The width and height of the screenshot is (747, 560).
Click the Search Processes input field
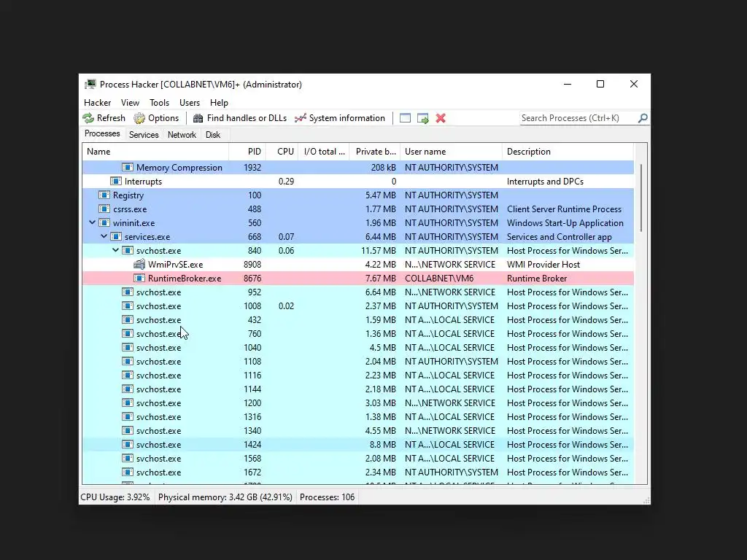tap(578, 118)
